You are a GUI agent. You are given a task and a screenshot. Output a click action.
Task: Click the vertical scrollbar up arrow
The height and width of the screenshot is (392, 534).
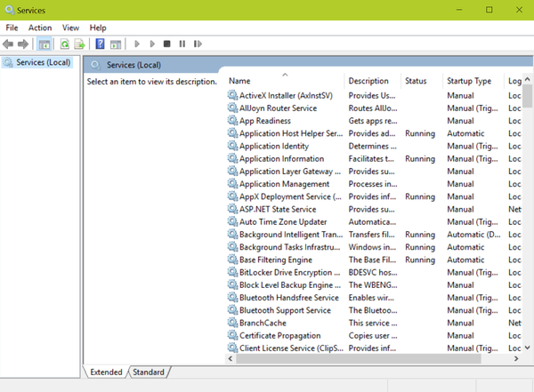(528, 79)
